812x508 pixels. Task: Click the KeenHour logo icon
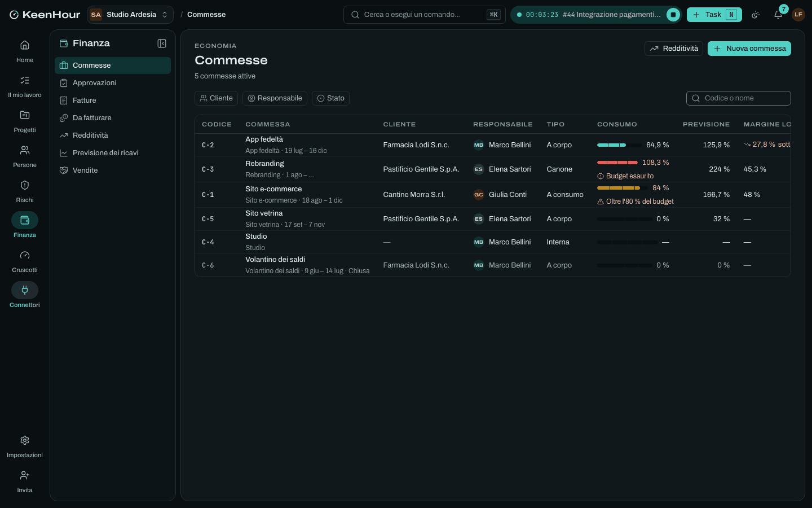tap(14, 15)
